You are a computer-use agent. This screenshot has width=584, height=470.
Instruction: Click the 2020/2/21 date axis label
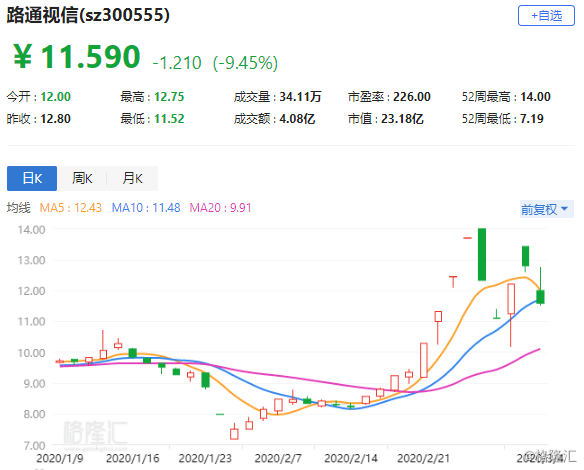tap(423, 458)
